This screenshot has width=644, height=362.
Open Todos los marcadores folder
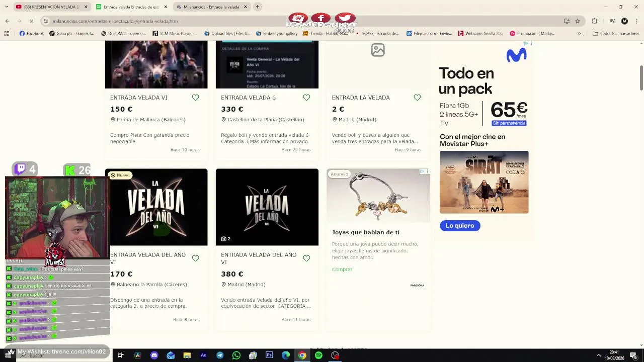[x=616, y=34]
